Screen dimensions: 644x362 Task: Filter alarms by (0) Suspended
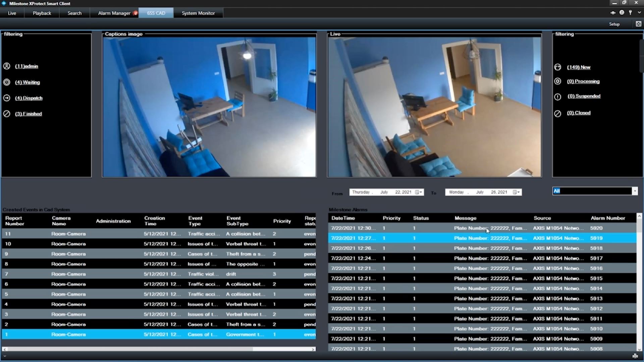click(584, 96)
